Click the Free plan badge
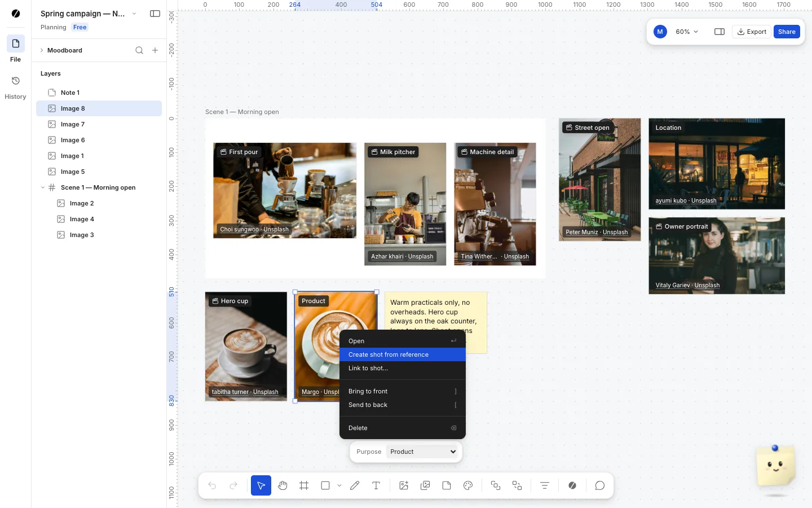The image size is (812, 508). click(80, 27)
